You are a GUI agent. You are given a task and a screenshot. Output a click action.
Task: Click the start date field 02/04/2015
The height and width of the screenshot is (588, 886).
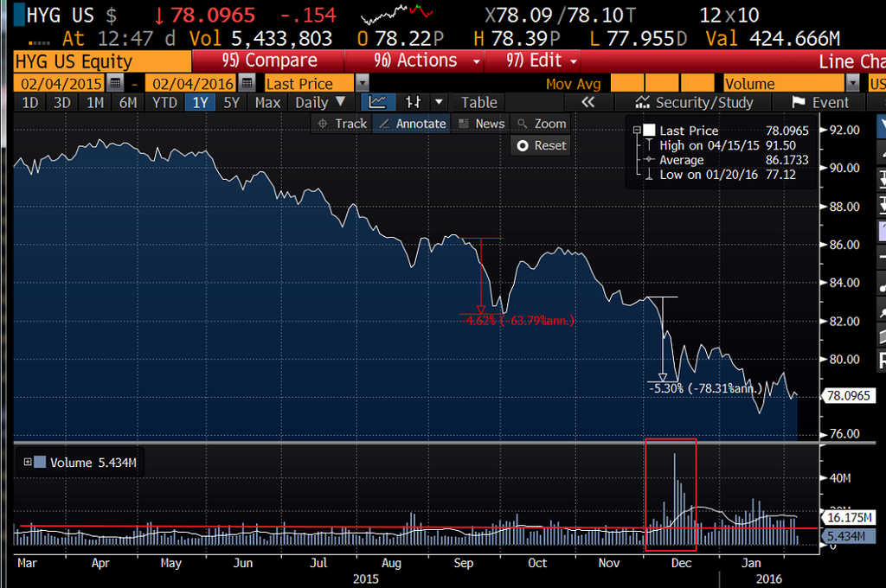(61, 83)
